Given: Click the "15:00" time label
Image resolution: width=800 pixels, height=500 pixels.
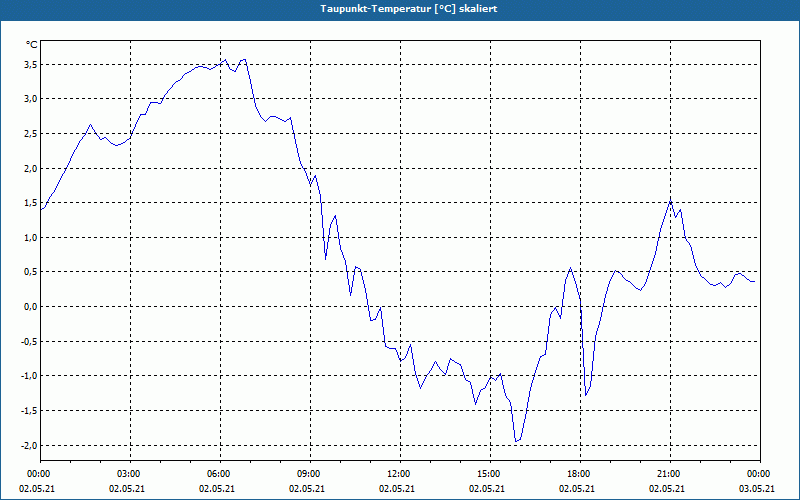Looking at the screenshot, I should (490, 474).
